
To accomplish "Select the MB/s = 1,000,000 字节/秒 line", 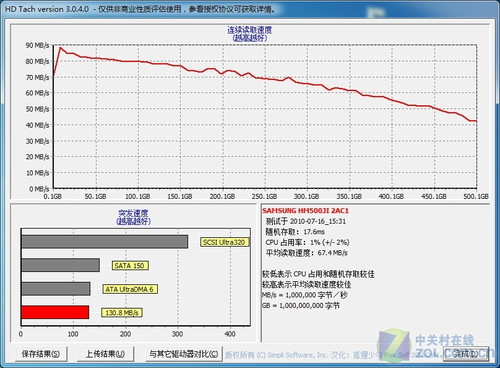I will [x=305, y=295].
